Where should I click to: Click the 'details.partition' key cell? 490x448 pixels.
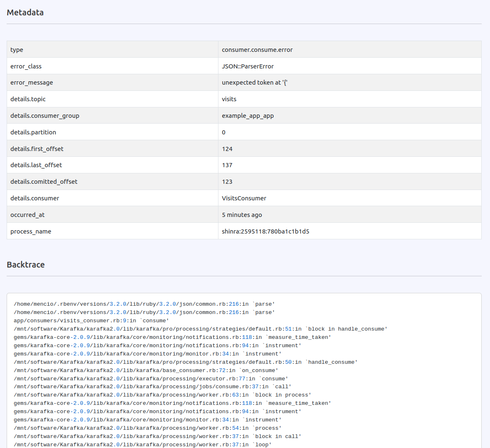[112, 132]
